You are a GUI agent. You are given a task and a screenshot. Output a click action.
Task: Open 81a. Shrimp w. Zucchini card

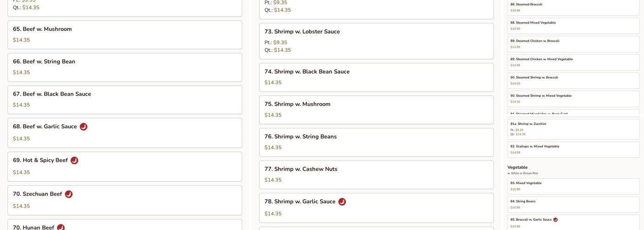(573, 129)
